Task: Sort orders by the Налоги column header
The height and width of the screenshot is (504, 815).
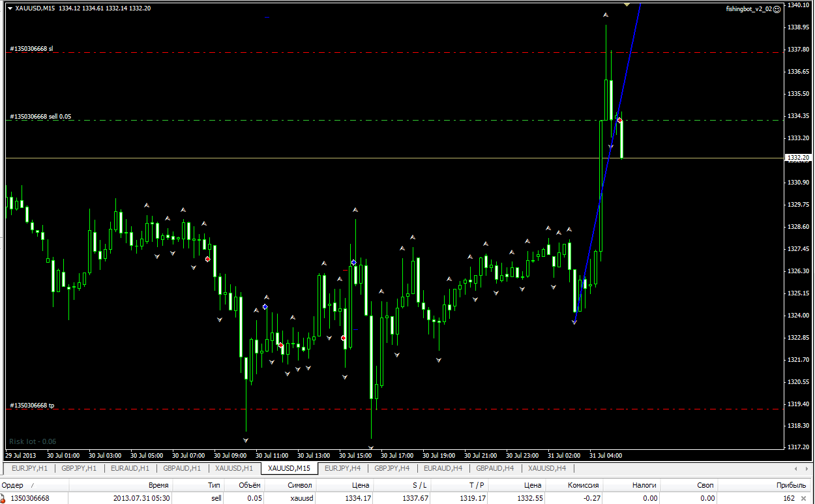Action: click(x=632, y=485)
